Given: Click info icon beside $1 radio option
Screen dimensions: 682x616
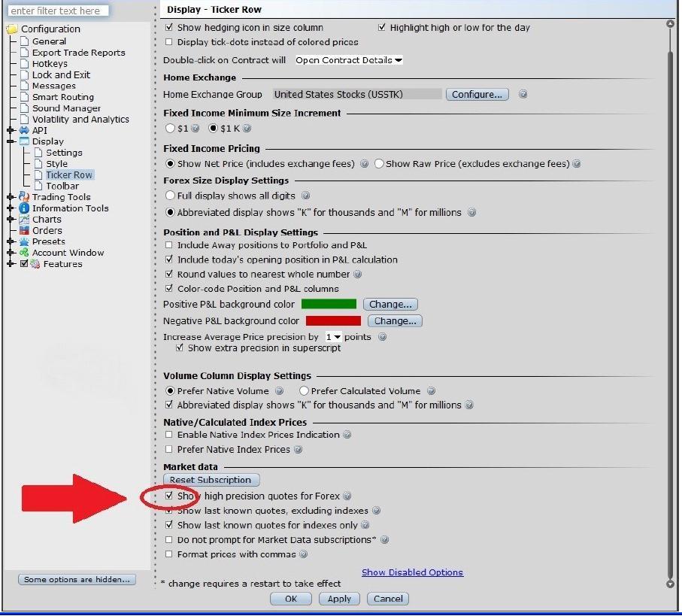Looking at the screenshot, I should (196, 129).
